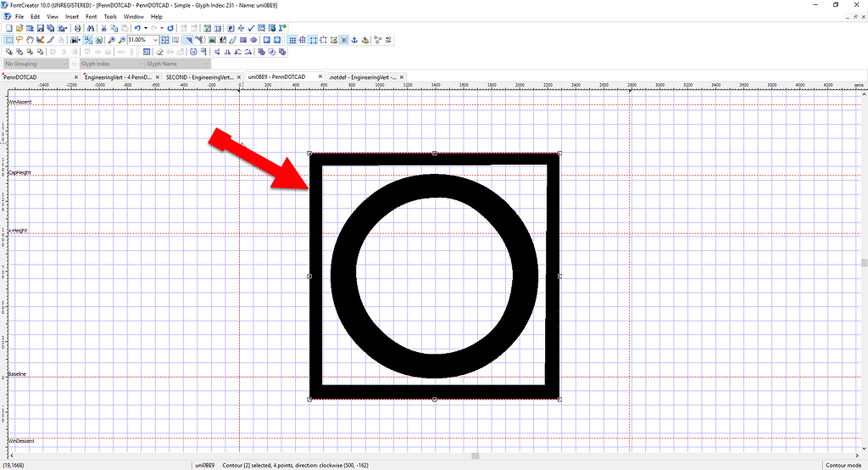Viewport: 868px width, 470px height.
Task: Click the blue checkmark Validate icon
Action: tap(251, 28)
